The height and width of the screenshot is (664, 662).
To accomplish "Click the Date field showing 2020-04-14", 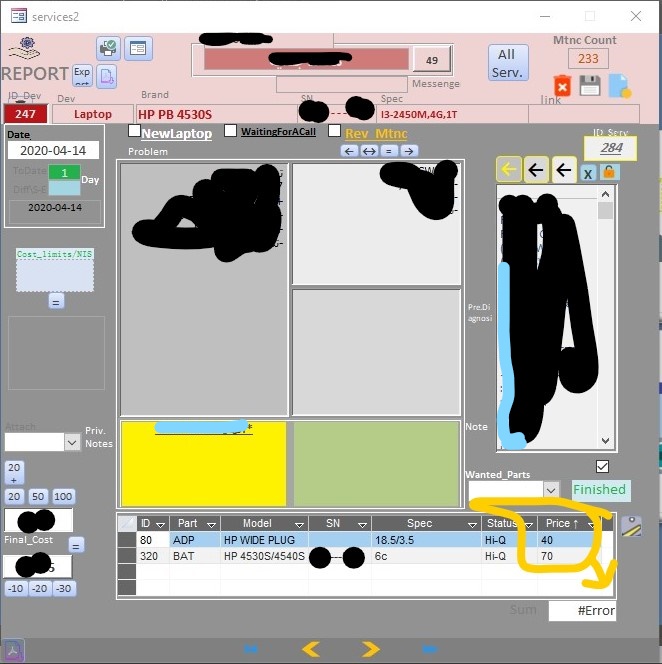I will coord(53,150).
